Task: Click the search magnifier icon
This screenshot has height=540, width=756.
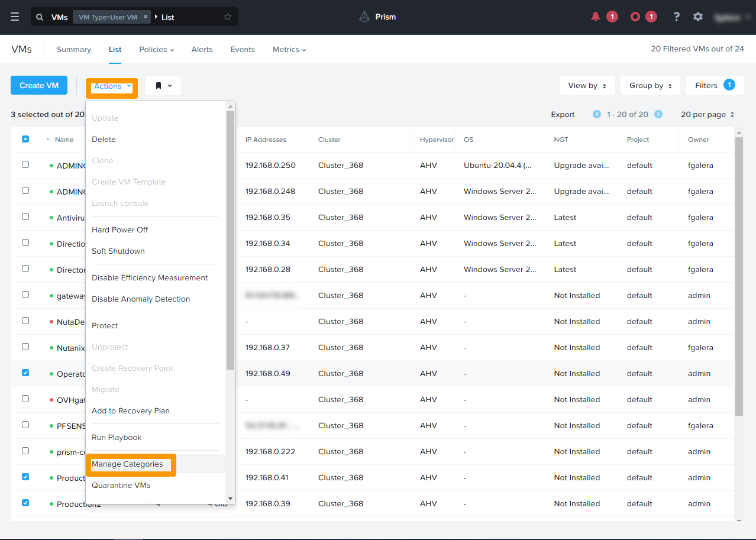Action: 38,17
